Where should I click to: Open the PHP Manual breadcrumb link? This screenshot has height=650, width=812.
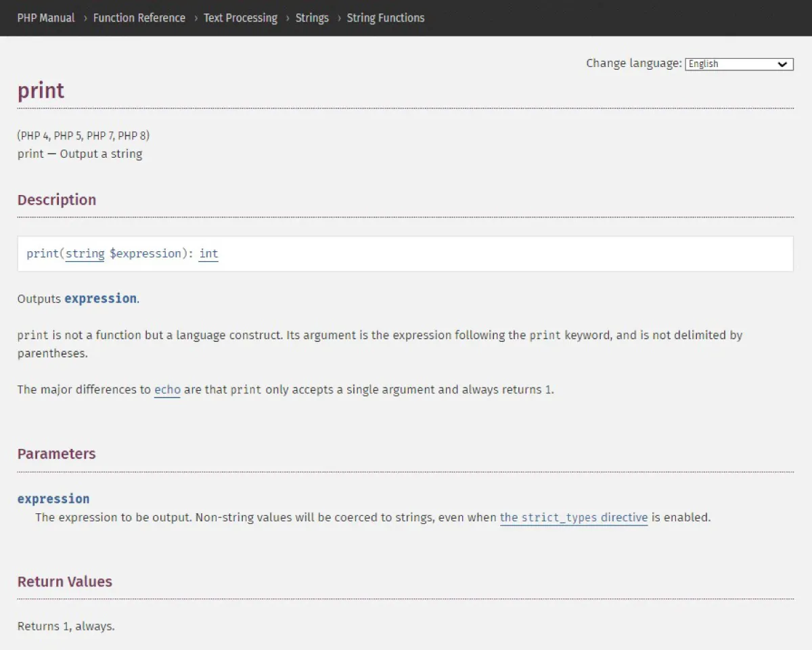(46, 18)
